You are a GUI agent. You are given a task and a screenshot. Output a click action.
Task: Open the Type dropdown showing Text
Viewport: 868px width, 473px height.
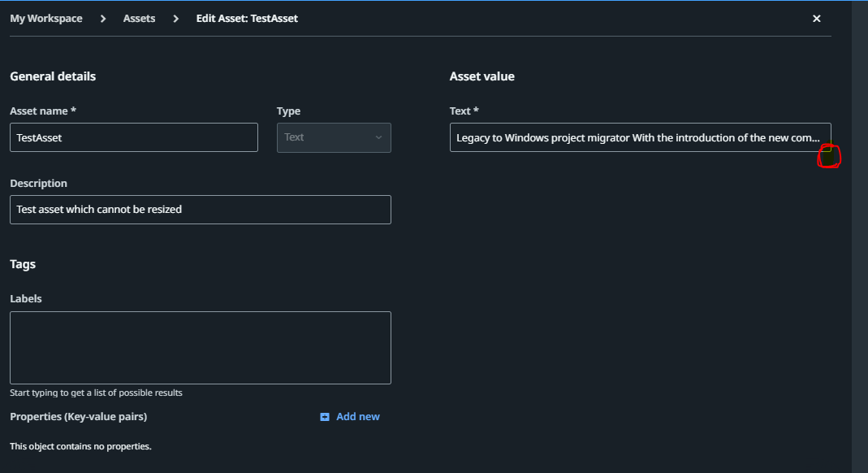pos(333,137)
